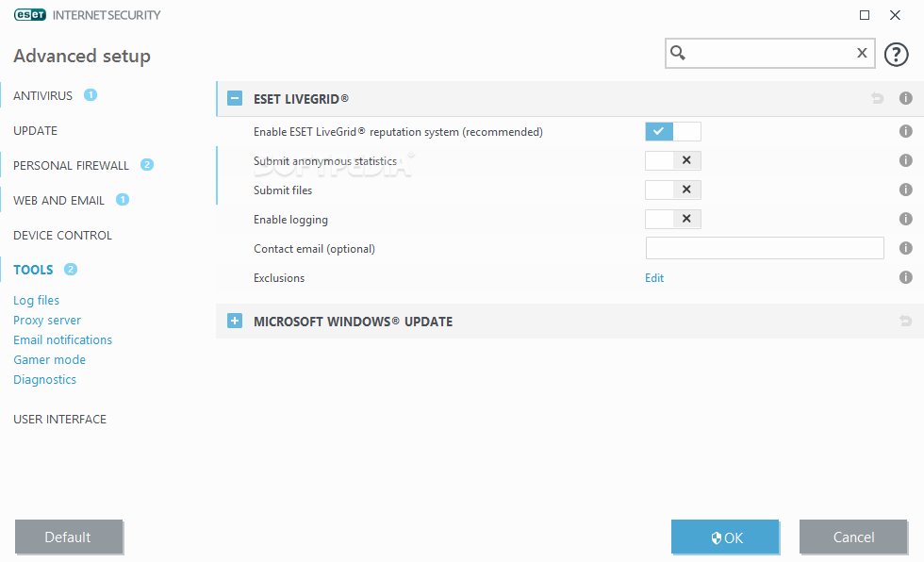Edit the LiveGrid exclusions
924x562 pixels.
(x=654, y=278)
